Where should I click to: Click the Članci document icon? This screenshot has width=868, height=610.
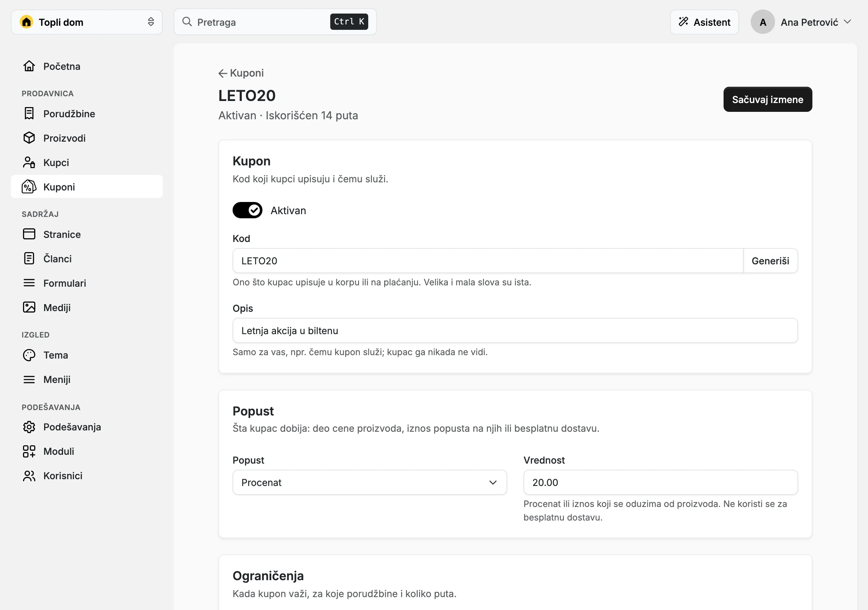[29, 259]
